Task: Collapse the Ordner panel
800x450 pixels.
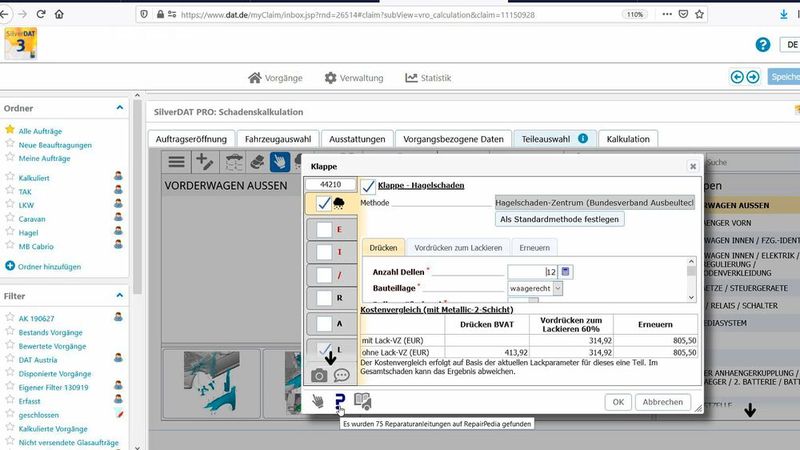Action: coord(120,107)
